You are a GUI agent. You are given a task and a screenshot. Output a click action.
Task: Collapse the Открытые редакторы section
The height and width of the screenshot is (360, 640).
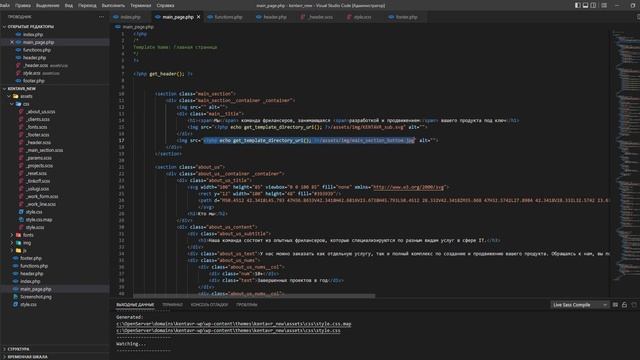[31, 27]
